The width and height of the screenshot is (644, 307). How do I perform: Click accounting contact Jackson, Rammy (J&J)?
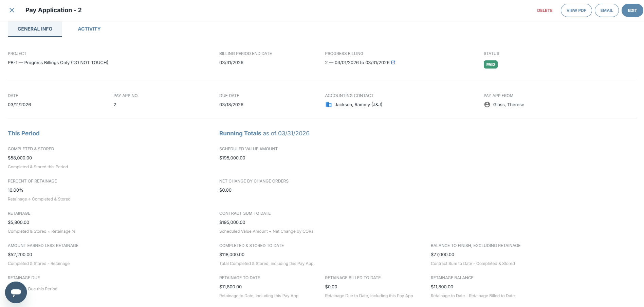pyautogui.click(x=358, y=104)
